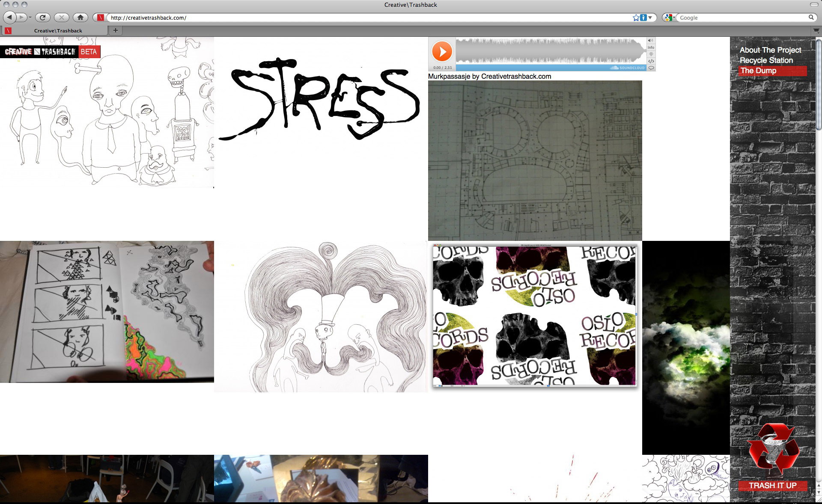The image size is (822, 504).
Task: Open a new tab with plus button
Action: click(x=115, y=30)
